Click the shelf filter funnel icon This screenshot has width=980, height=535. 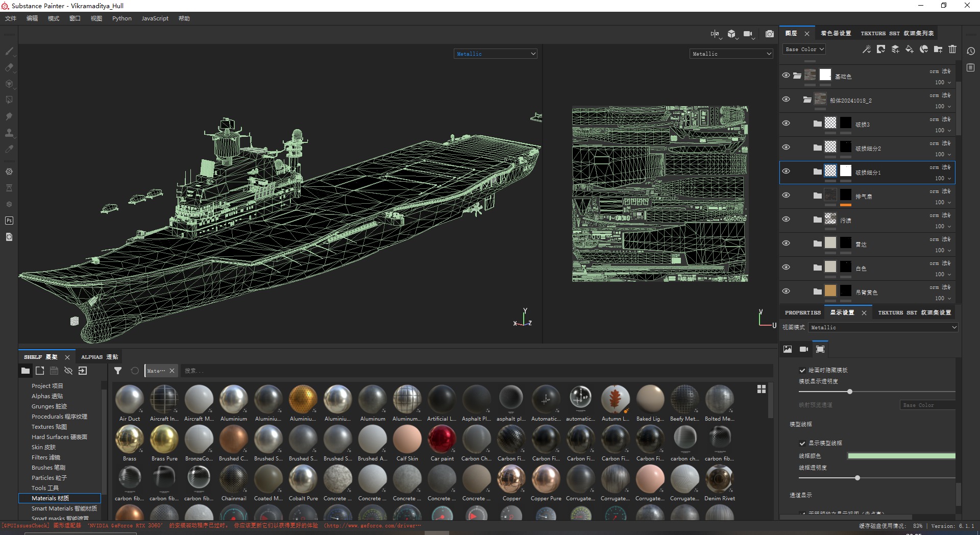[x=118, y=371]
